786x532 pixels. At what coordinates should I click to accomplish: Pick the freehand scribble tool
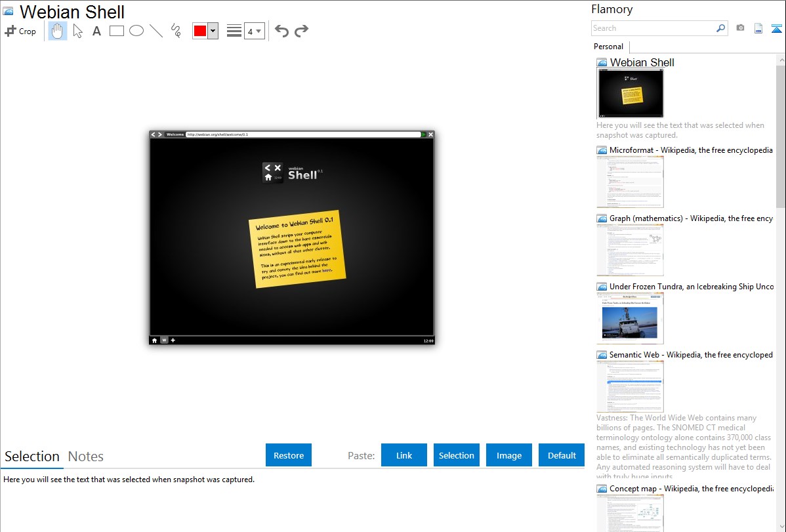point(176,31)
